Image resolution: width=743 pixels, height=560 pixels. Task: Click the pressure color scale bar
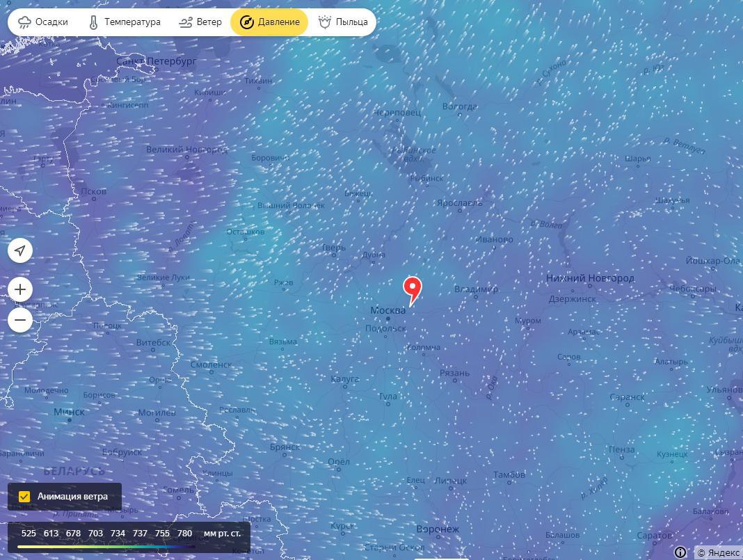(x=106, y=547)
